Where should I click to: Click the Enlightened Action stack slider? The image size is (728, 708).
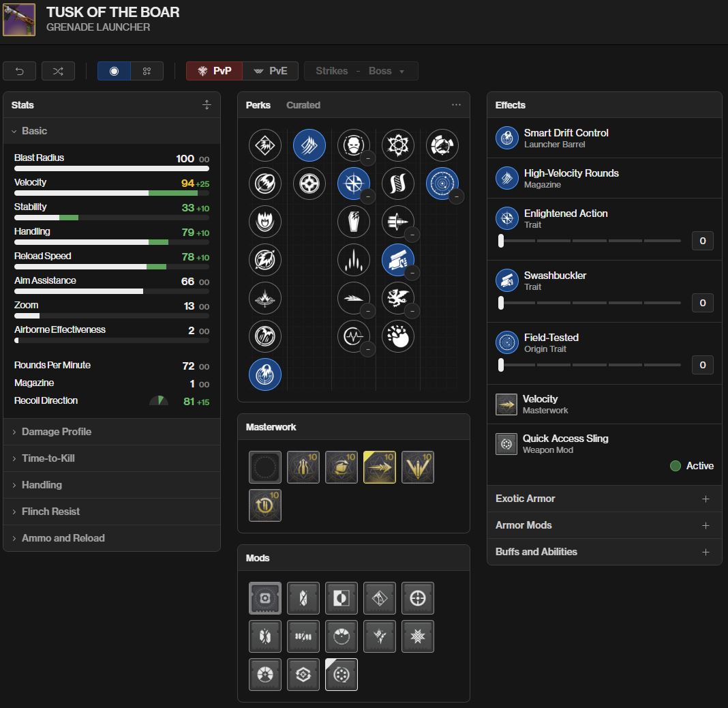click(x=590, y=241)
